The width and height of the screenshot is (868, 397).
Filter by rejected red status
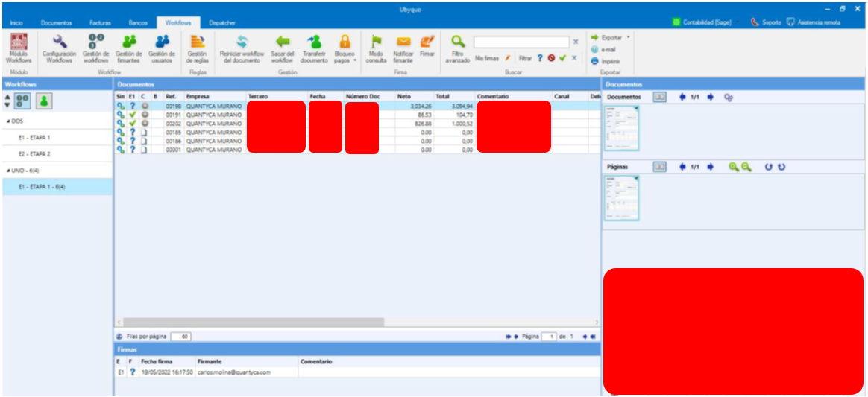[x=551, y=57]
